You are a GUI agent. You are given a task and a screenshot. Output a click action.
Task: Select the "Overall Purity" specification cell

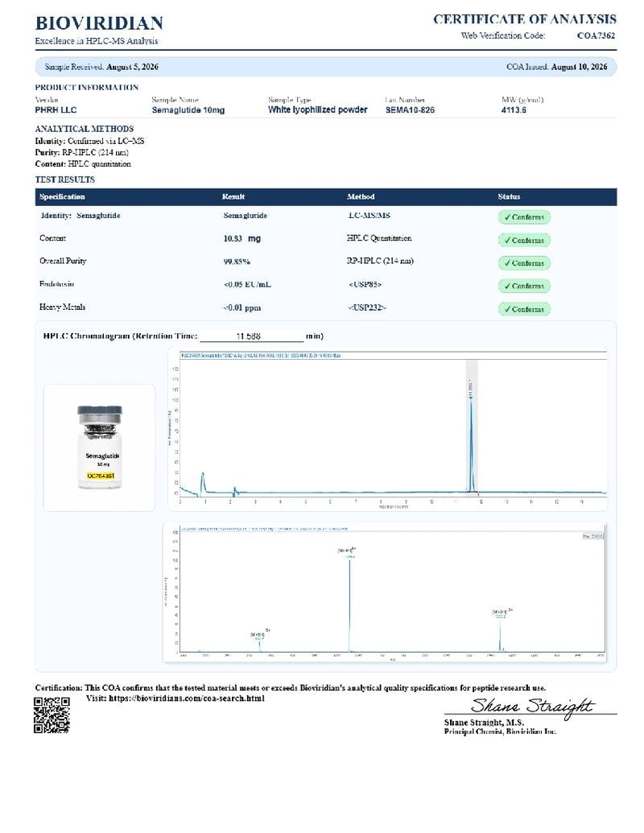click(x=63, y=261)
